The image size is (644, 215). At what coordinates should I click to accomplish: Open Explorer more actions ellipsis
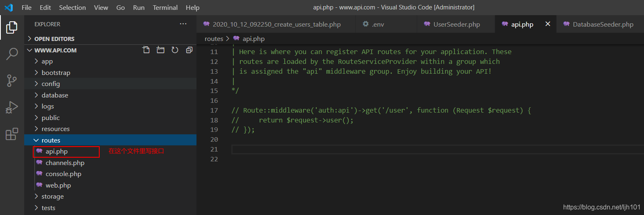click(183, 24)
